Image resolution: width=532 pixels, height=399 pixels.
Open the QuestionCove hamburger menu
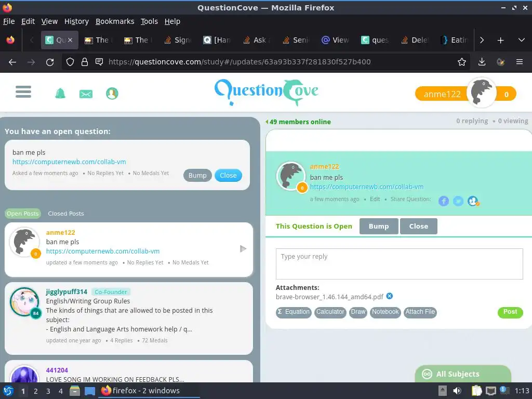[x=23, y=92]
